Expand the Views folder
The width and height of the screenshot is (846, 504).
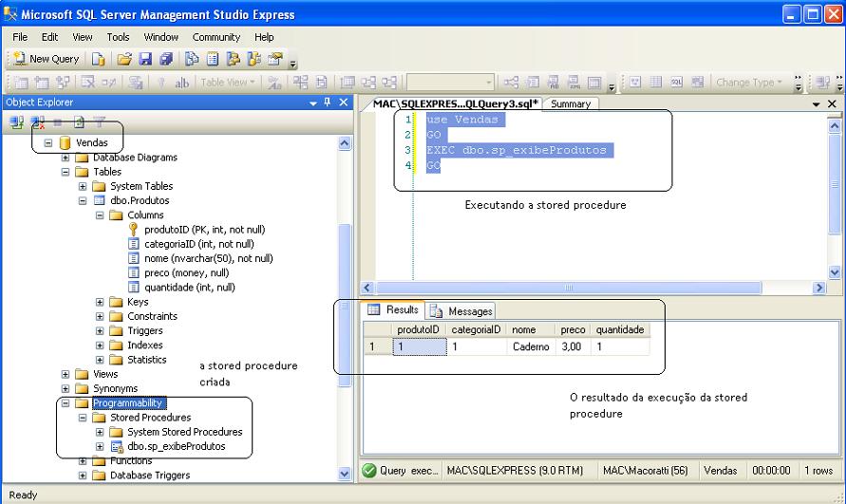click(x=66, y=375)
